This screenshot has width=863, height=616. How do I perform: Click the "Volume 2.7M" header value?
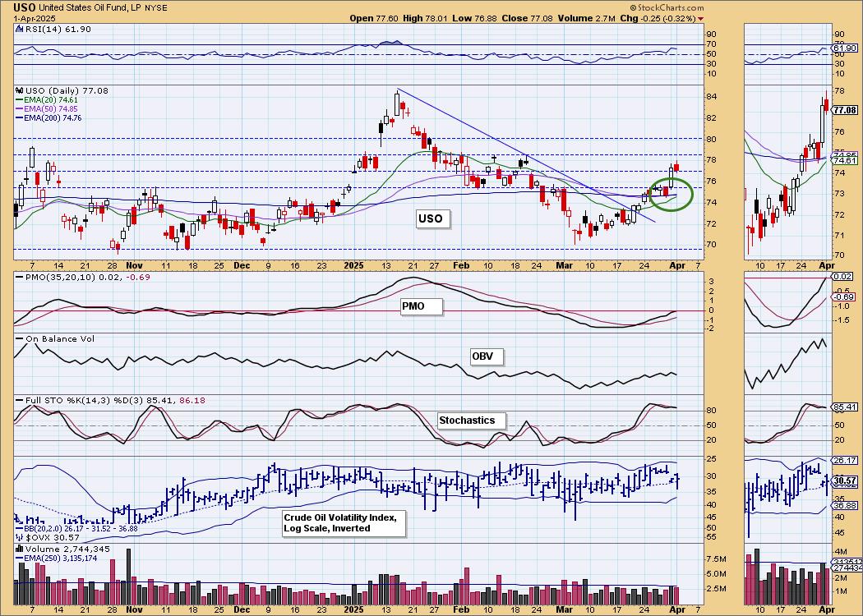pos(585,18)
